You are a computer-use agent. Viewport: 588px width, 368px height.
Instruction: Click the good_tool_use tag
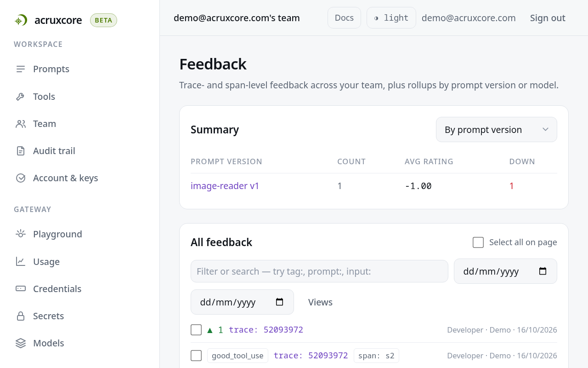pos(237,356)
